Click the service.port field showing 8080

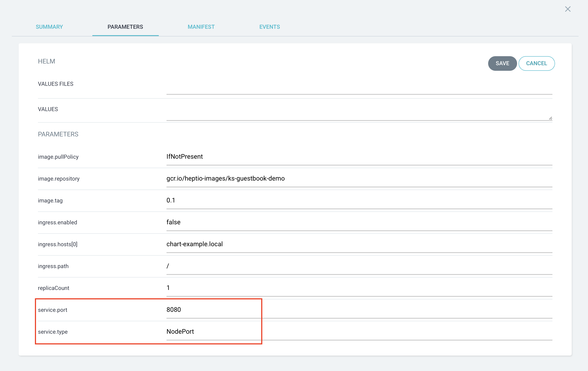pyautogui.click(x=359, y=310)
